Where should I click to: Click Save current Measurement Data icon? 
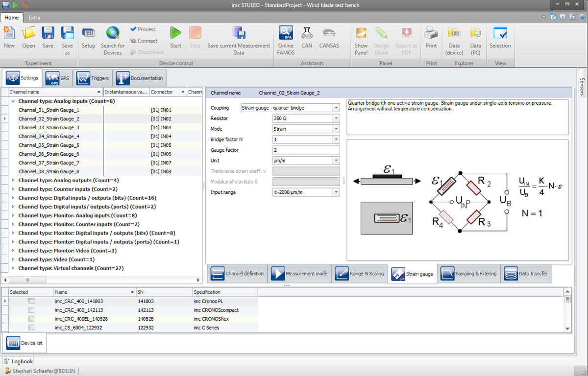click(239, 33)
